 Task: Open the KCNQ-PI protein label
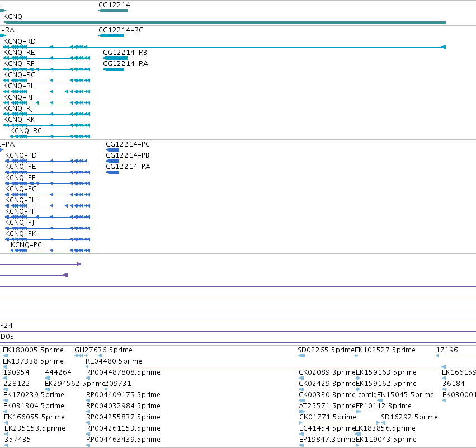point(20,211)
